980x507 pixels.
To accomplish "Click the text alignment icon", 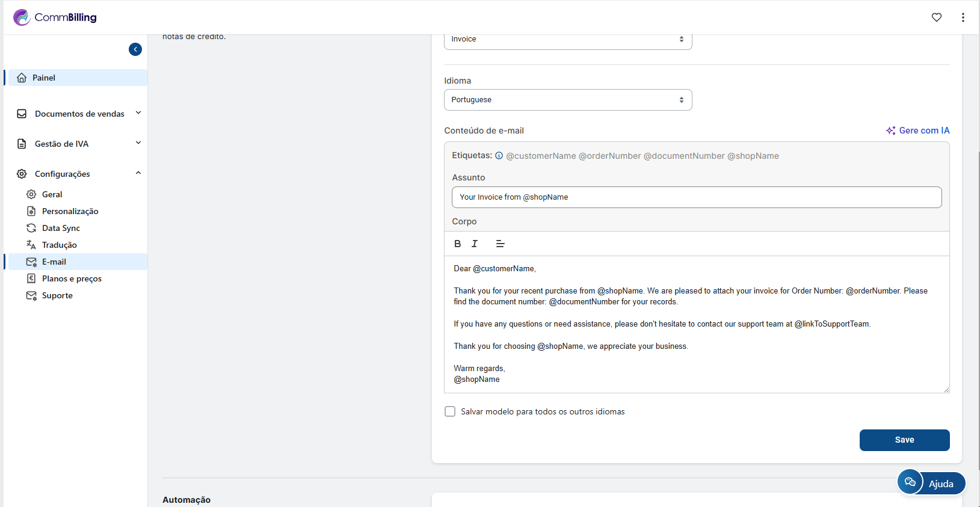I will (x=500, y=244).
